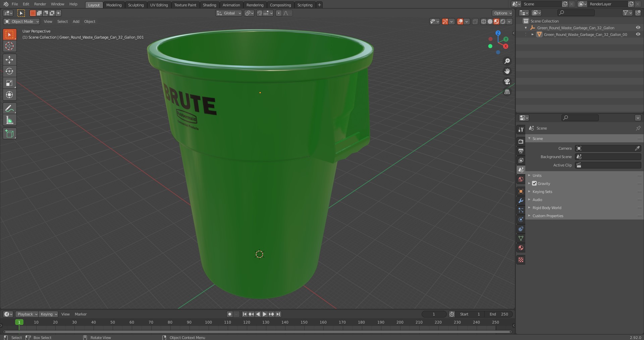The width and height of the screenshot is (644, 340).
Task: Open the Particles properties tab
Action: (x=521, y=210)
